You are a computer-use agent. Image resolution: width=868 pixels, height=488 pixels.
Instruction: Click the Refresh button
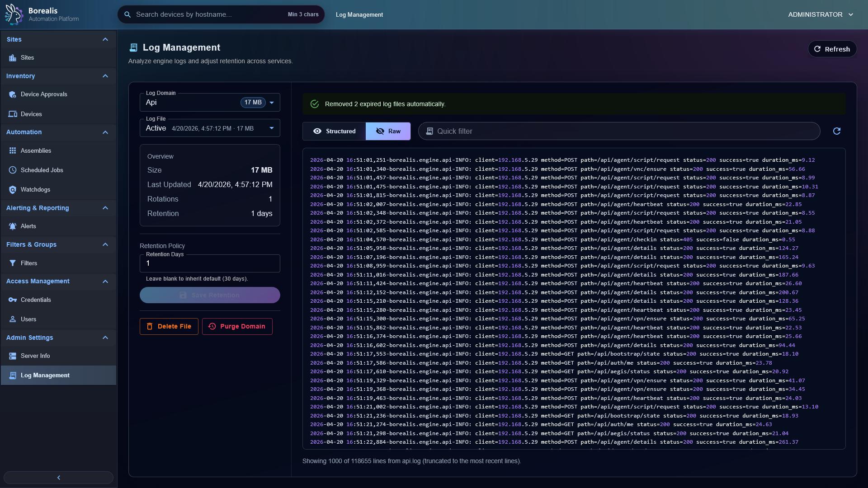pos(832,49)
